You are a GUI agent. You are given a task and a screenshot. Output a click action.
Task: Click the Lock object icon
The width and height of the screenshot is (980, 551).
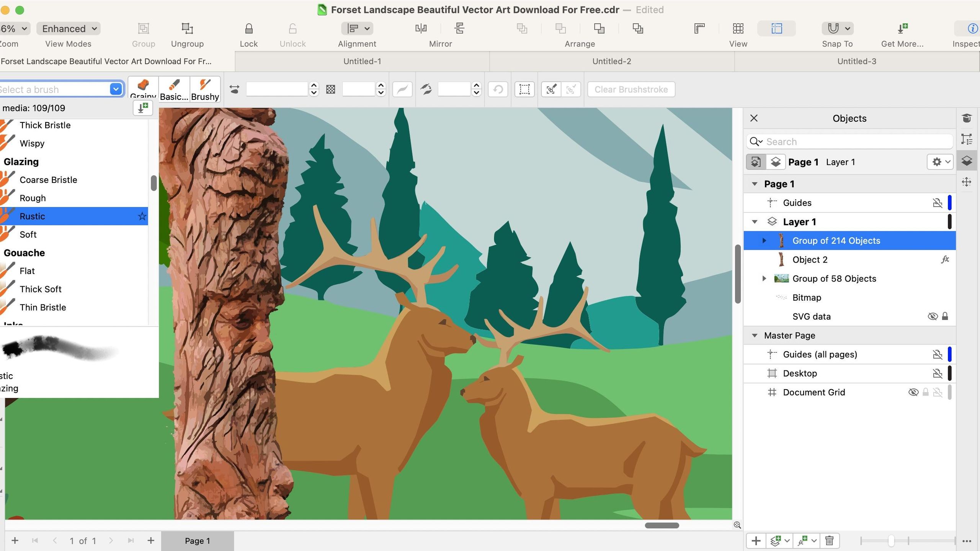click(248, 29)
